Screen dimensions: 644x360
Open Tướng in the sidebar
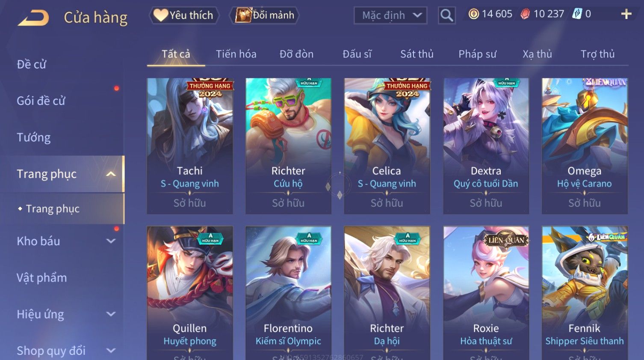click(x=34, y=137)
